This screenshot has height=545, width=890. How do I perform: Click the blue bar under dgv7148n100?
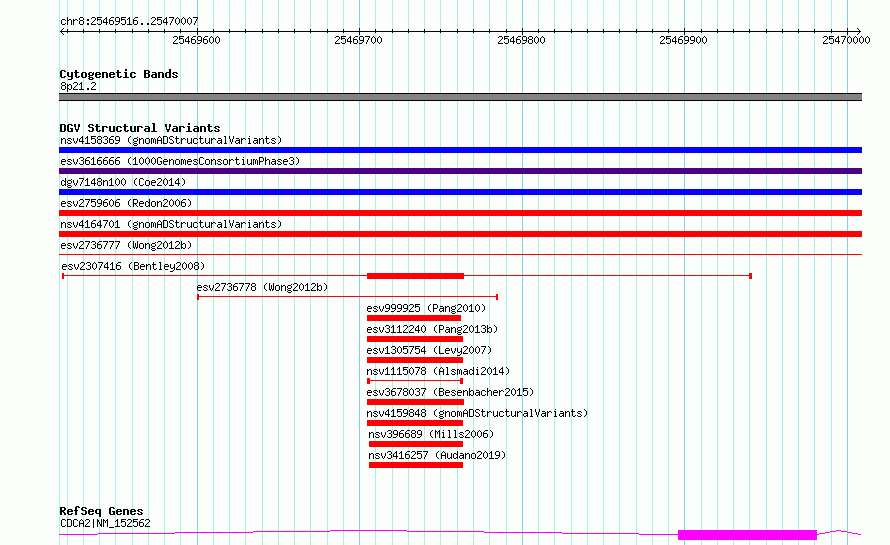click(x=460, y=192)
